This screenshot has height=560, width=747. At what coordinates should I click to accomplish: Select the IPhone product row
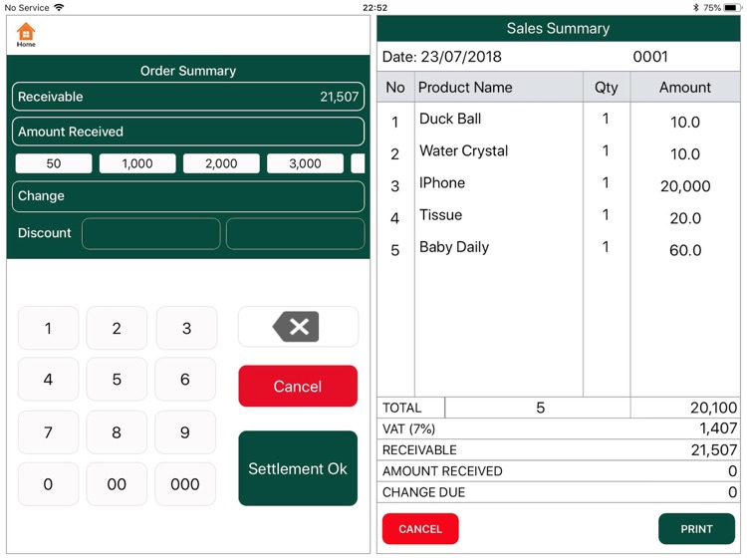pyautogui.click(x=559, y=183)
